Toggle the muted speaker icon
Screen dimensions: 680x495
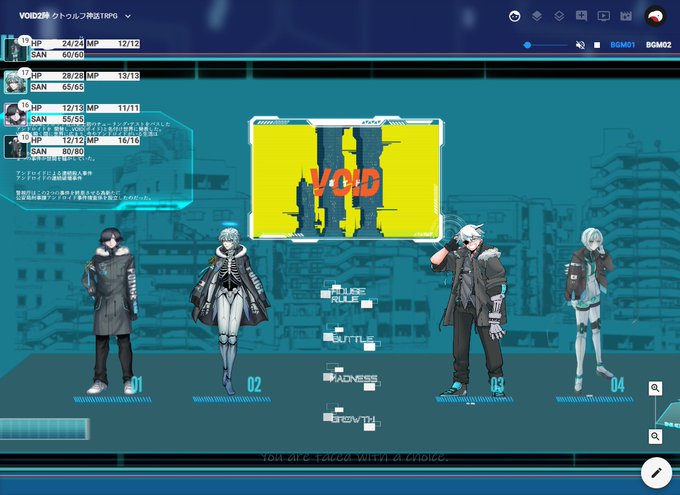click(580, 45)
